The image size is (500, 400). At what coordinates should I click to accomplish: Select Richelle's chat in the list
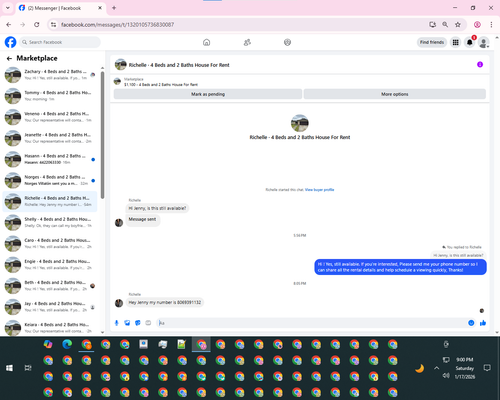click(50, 201)
